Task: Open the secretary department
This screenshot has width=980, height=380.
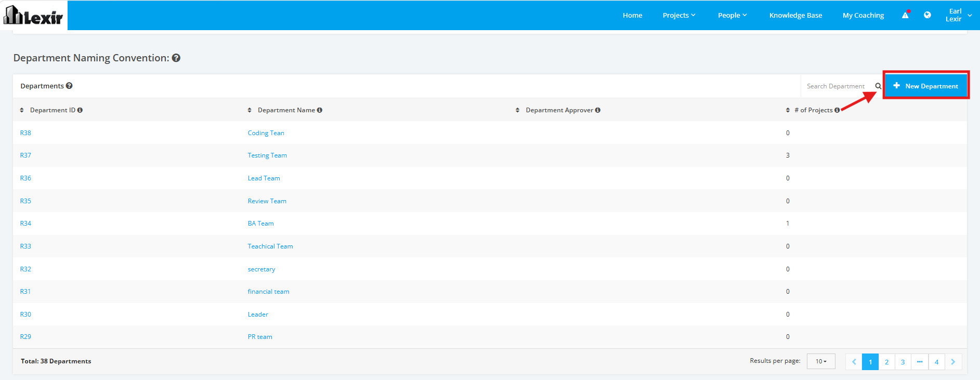Action: pyautogui.click(x=262, y=269)
